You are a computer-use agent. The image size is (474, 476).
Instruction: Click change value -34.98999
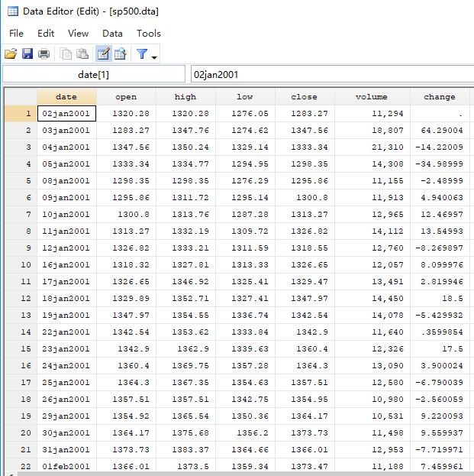click(440, 164)
